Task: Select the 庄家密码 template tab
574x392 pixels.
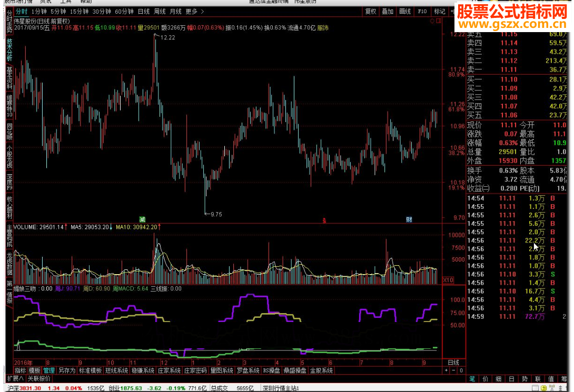Action: point(195,370)
